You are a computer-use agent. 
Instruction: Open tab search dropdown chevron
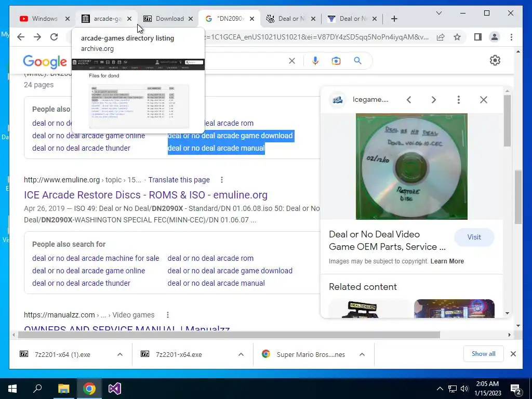tap(438, 13)
